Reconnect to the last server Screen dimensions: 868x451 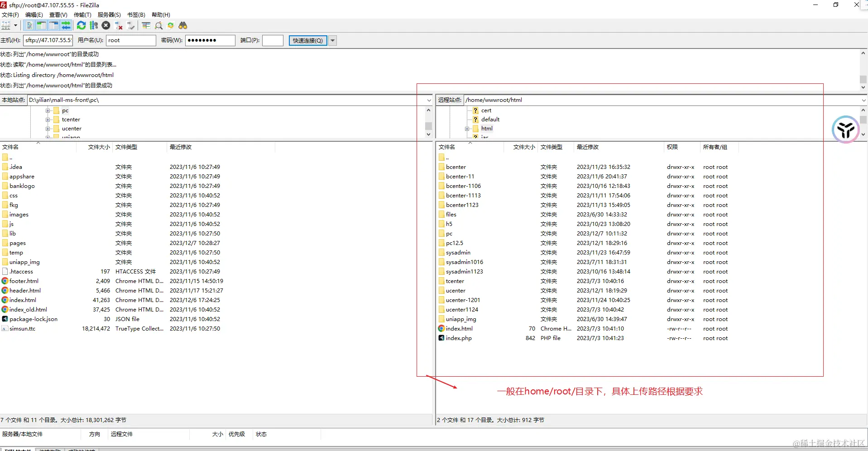click(131, 25)
